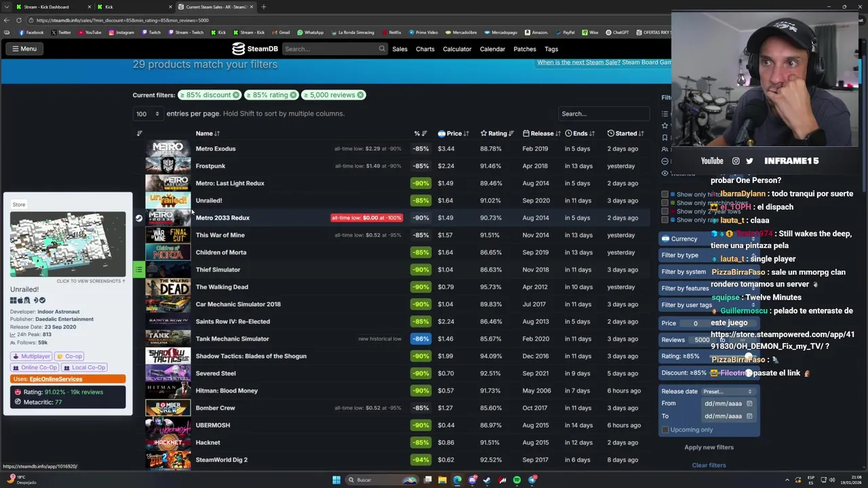Sort the table by Price column

454,134
